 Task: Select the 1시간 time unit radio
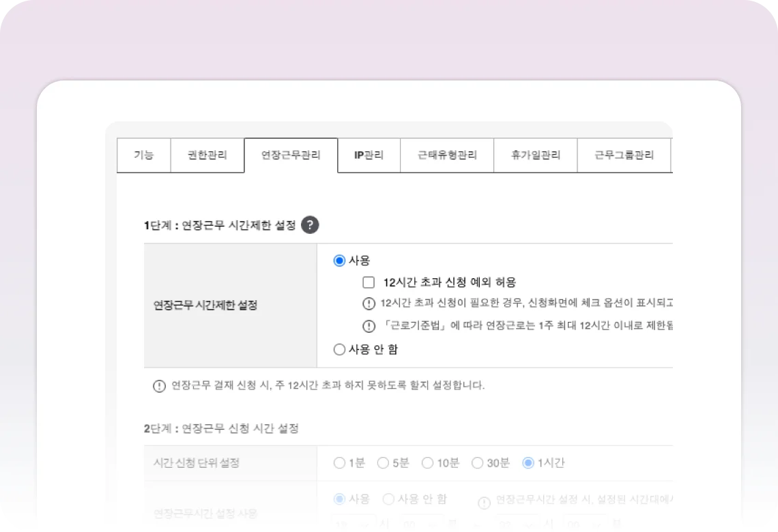pyautogui.click(x=528, y=463)
